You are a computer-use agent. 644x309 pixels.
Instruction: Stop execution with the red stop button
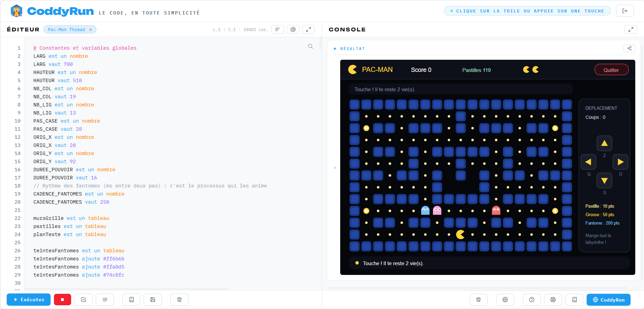pos(62,300)
